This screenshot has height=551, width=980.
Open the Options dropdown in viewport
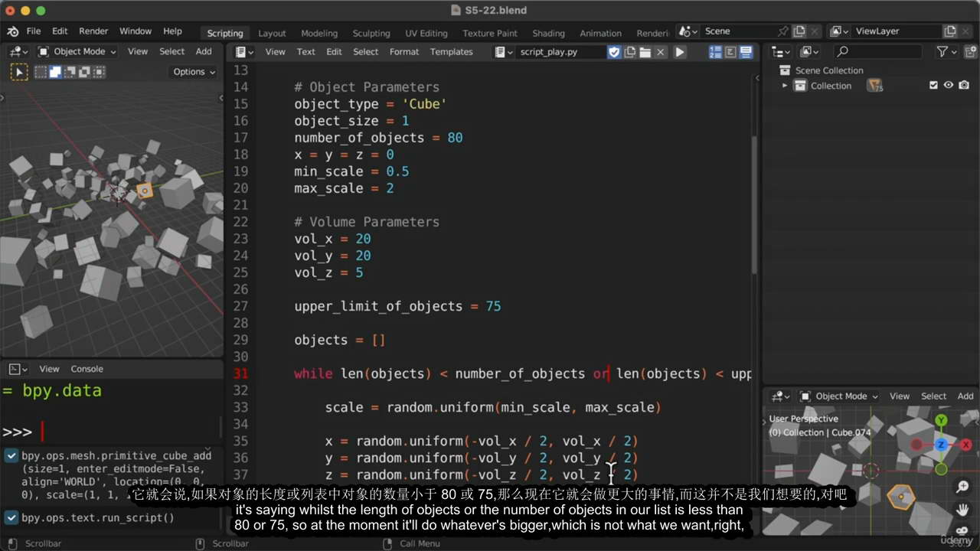click(194, 72)
